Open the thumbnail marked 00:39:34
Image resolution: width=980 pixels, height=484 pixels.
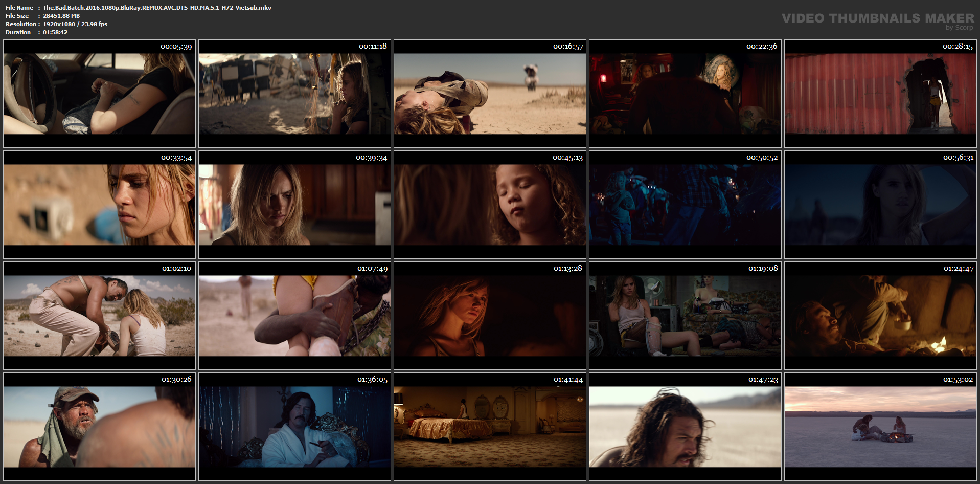tap(294, 205)
